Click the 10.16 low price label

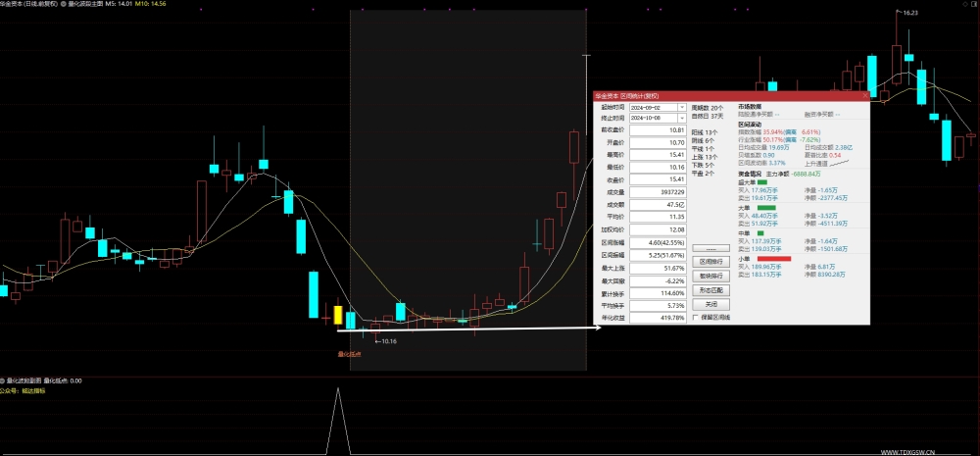389,341
